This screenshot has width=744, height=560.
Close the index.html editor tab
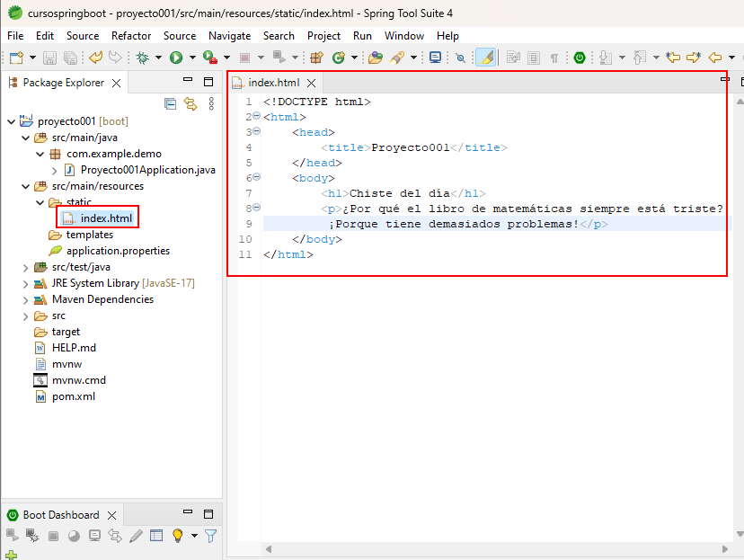click(311, 83)
